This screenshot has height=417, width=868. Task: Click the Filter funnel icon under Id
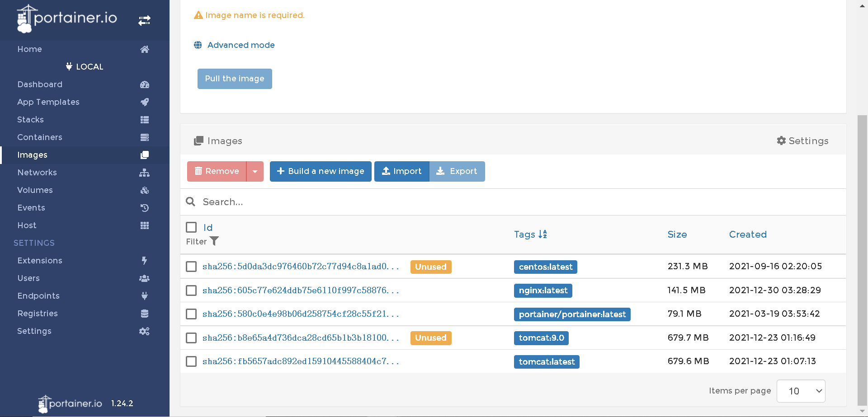click(214, 241)
